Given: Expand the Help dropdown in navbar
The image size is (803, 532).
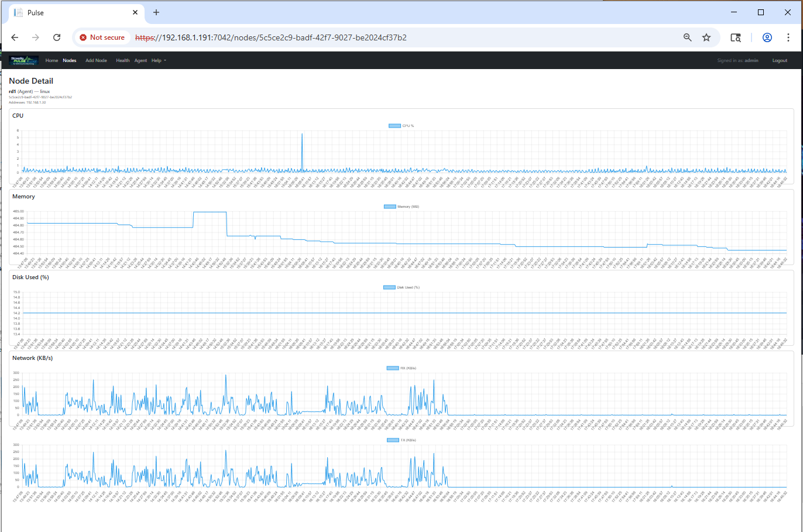Looking at the screenshot, I should (x=158, y=60).
